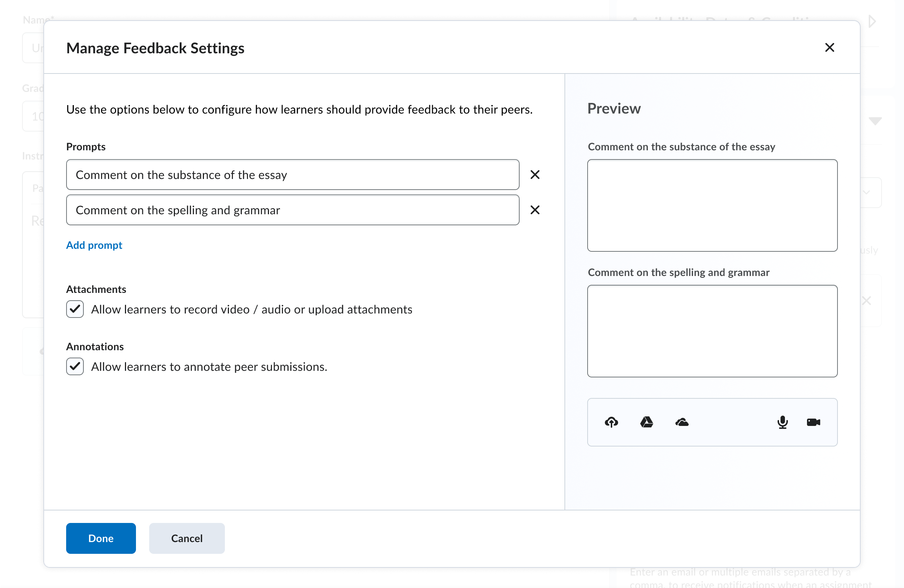Uncheck allow learners to record video/audio
Image resolution: width=904 pixels, height=588 pixels.
[75, 309]
